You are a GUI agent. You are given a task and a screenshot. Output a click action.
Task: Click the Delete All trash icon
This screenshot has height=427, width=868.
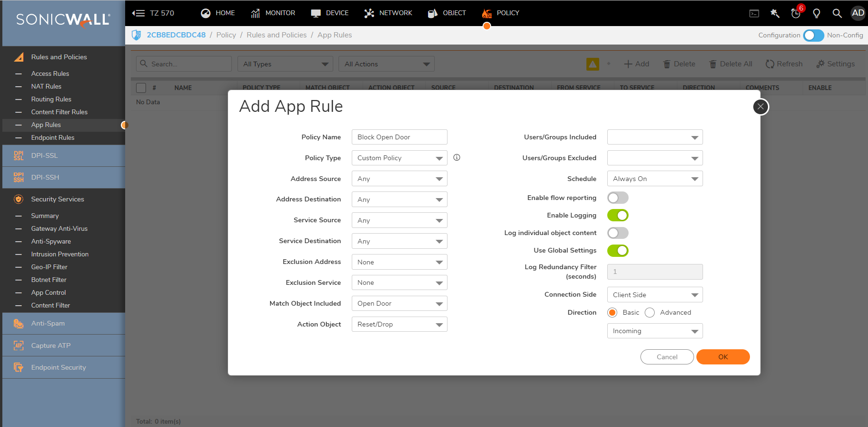tap(713, 64)
